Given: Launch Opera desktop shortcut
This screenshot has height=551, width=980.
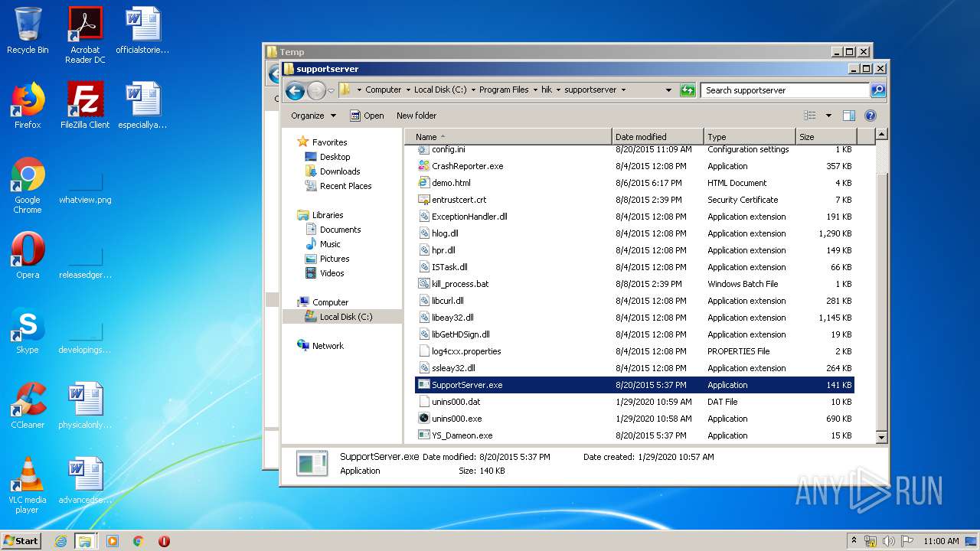Looking at the screenshot, I should (x=28, y=256).
